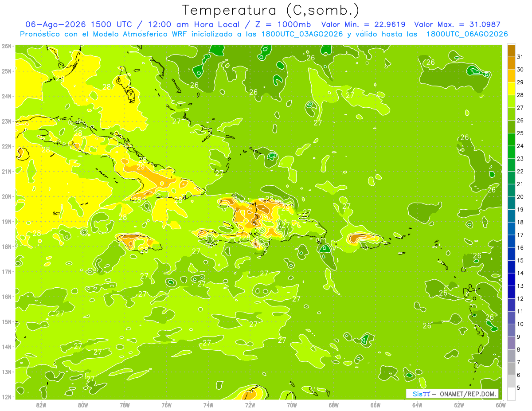Image resolution: width=532 pixels, height=411 pixels.
Task: Click the "21N" latitude axis label
Action: click(6, 171)
